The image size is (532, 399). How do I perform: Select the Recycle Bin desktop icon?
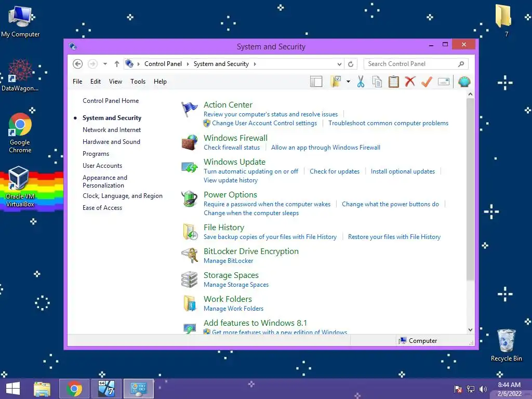tap(507, 345)
